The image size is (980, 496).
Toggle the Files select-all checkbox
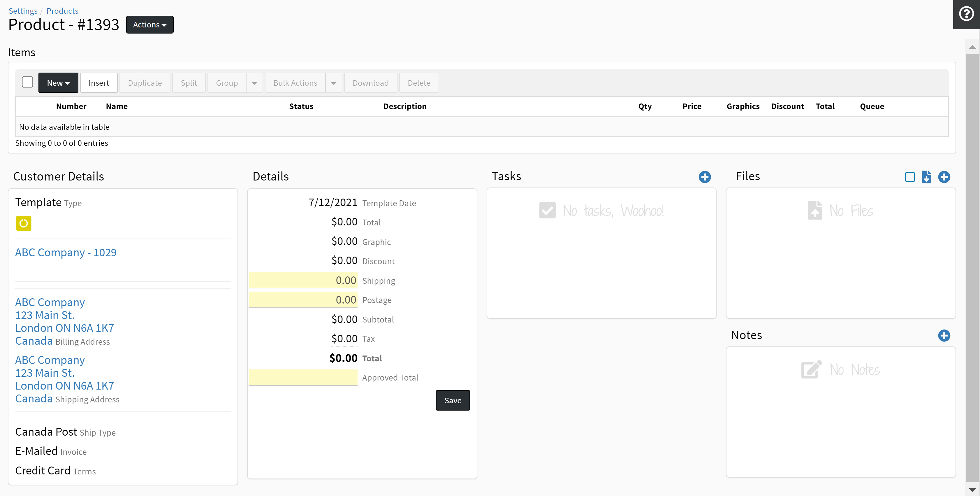(909, 177)
